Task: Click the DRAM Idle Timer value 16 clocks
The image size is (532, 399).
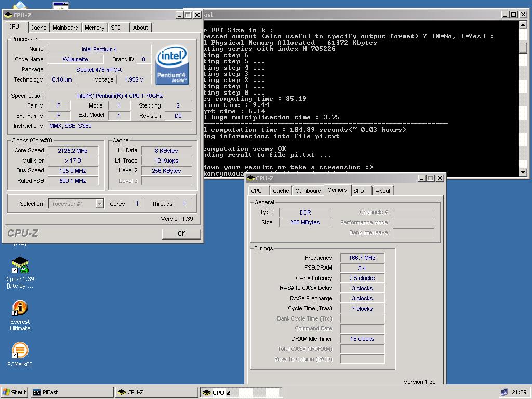Action: click(362, 339)
